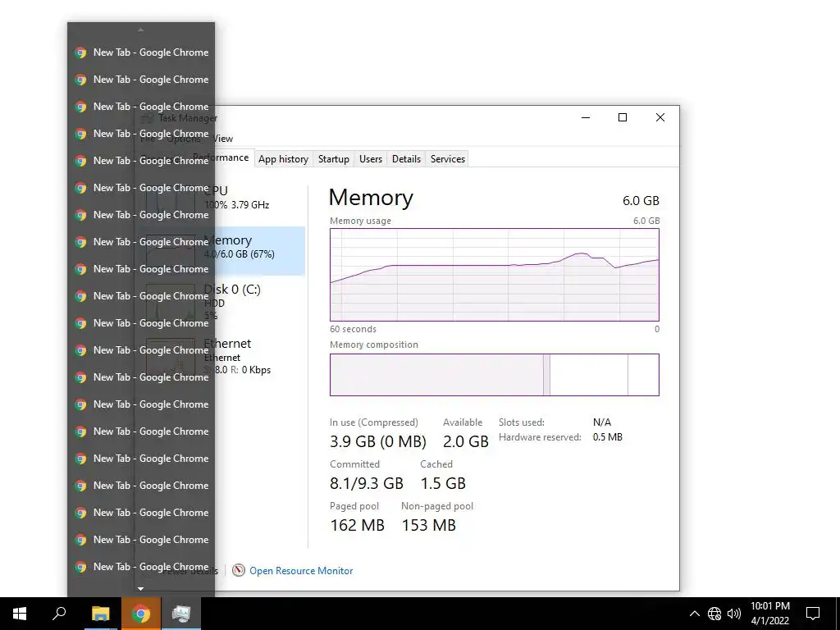Open the topmost New Tab Chrome entry
Screen dimensions: 840x630
point(141,52)
